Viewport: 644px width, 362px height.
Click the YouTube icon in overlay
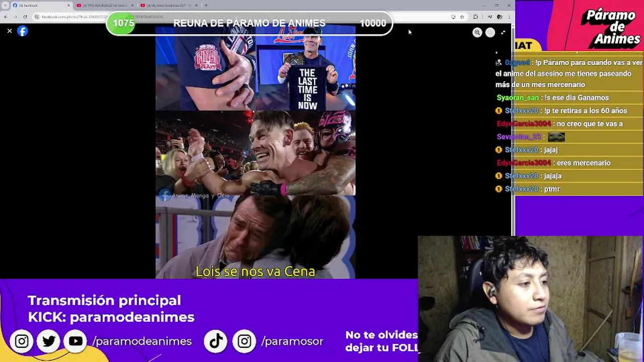point(76,341)
